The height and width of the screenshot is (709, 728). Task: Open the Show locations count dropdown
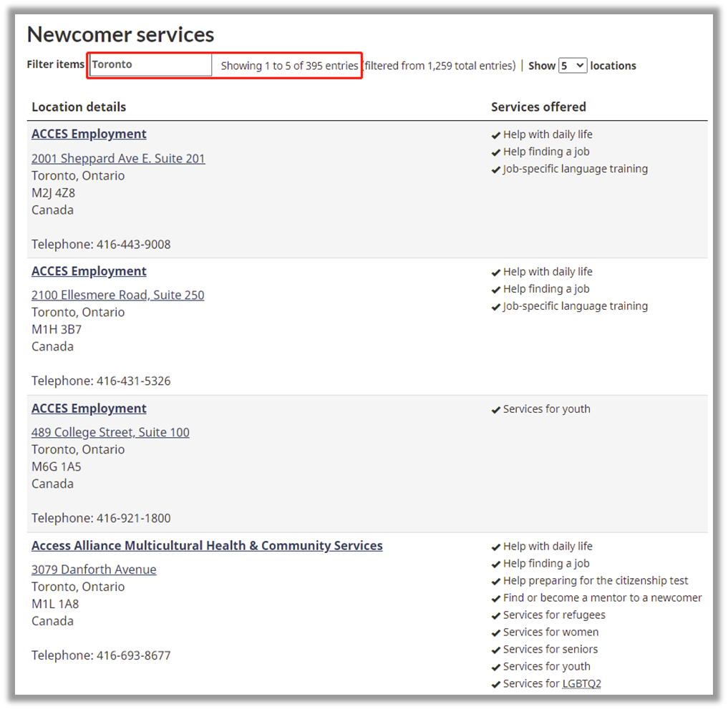point(573,65)
